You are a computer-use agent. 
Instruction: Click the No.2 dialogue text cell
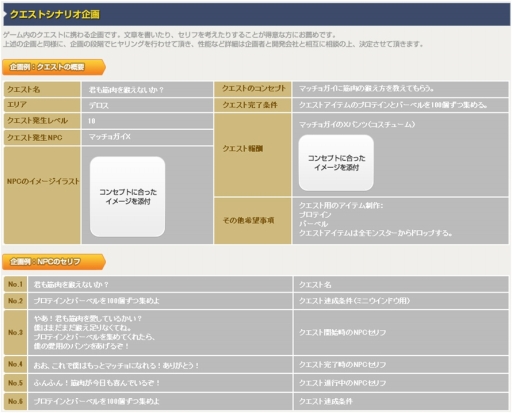tap(160, 301)
